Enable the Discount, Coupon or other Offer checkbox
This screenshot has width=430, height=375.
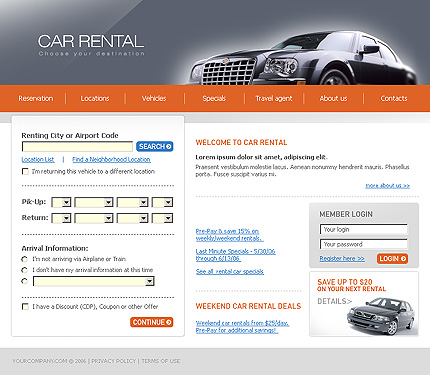[25, 306]
